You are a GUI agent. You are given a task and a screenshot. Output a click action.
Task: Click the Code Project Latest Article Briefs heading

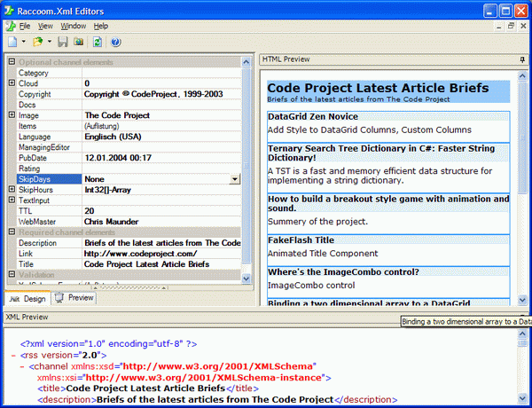[x=378, y=88]
